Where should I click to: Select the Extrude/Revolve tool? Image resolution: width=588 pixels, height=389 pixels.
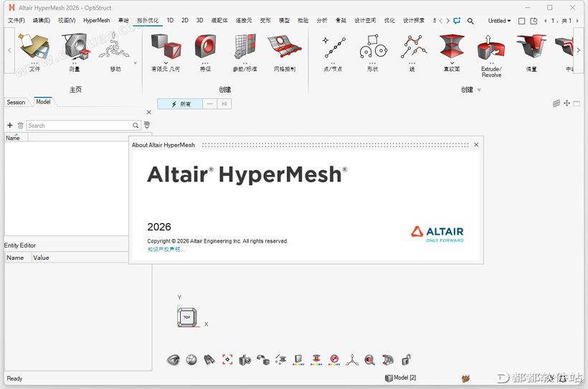pos(491,47)
